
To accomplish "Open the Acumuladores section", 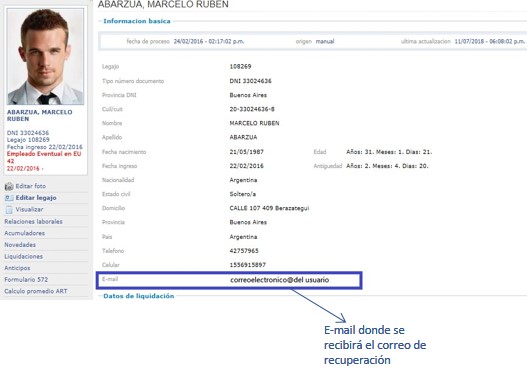I will (x=25, y=233).
